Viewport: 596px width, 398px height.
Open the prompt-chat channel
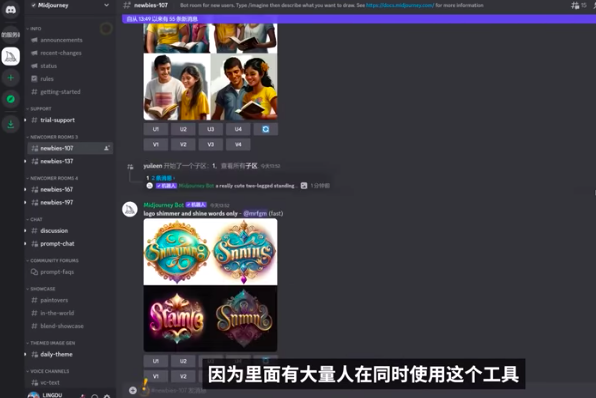[x=57, y=244]
